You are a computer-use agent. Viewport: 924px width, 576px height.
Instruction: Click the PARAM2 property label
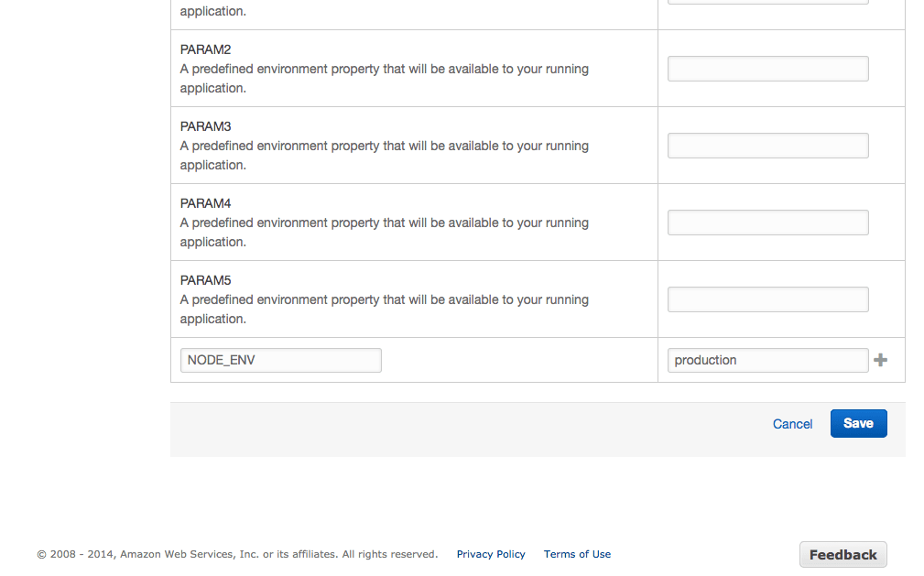(205, 49)
